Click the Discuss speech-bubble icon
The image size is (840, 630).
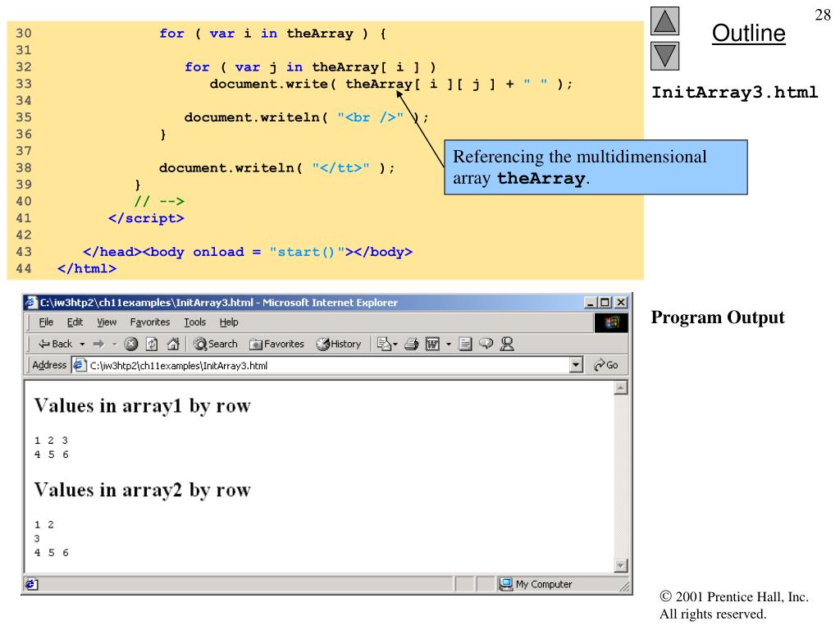tap(486, 344)
